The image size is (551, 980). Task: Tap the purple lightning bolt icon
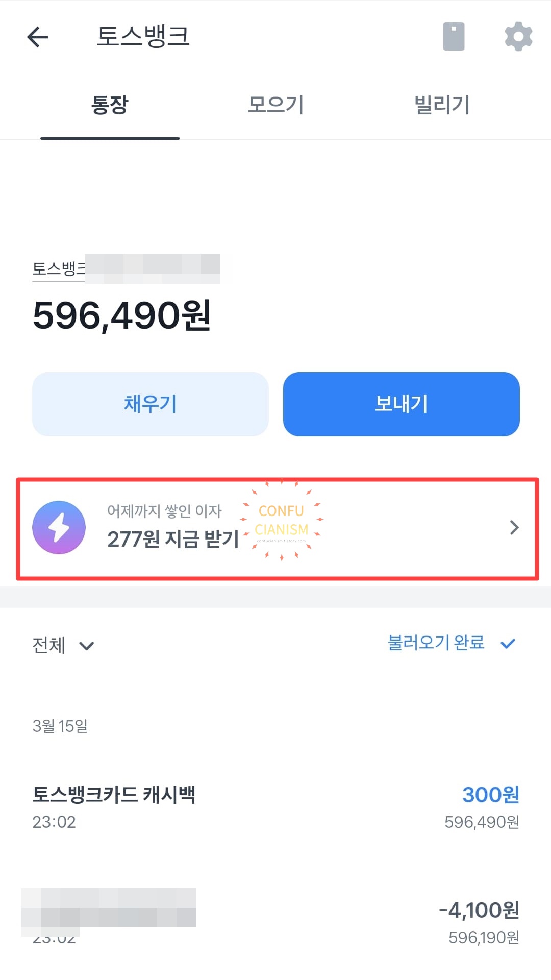click(59, 527)
